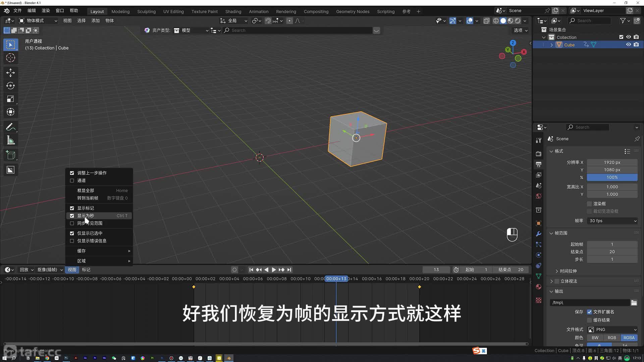
Task: Toggle 显示标记 checkbox on
Action: click(x=72, y=208)
